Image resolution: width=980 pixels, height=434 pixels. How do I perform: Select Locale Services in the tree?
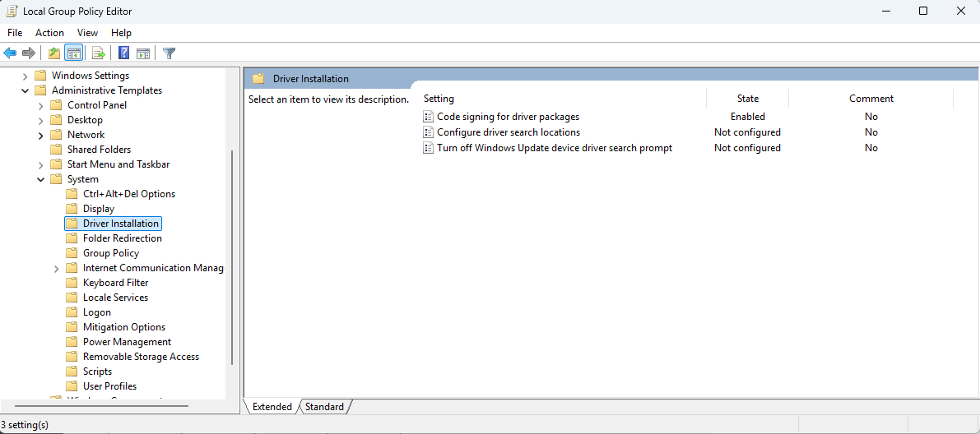coord(116,298)
